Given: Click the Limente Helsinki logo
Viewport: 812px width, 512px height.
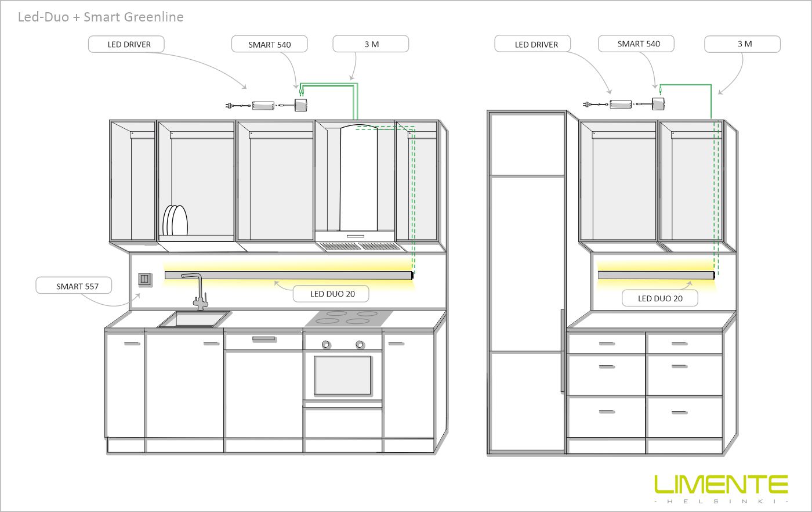Looking at the screenshot, I should (x=721, y=489).
